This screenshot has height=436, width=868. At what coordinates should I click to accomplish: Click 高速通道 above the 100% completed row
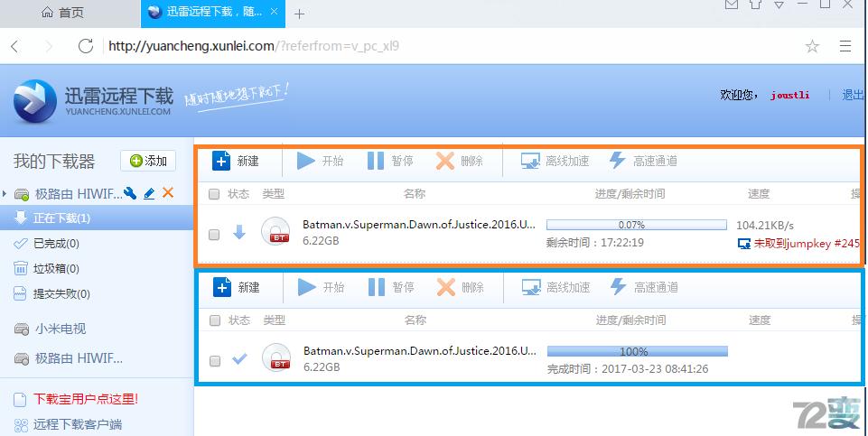(644, 287)
